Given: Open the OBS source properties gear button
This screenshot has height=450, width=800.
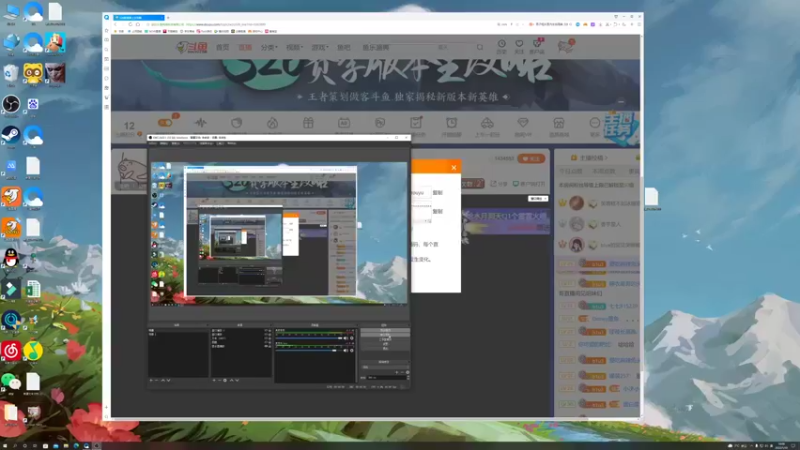Looking at the screenshot, I should point(225,380).
